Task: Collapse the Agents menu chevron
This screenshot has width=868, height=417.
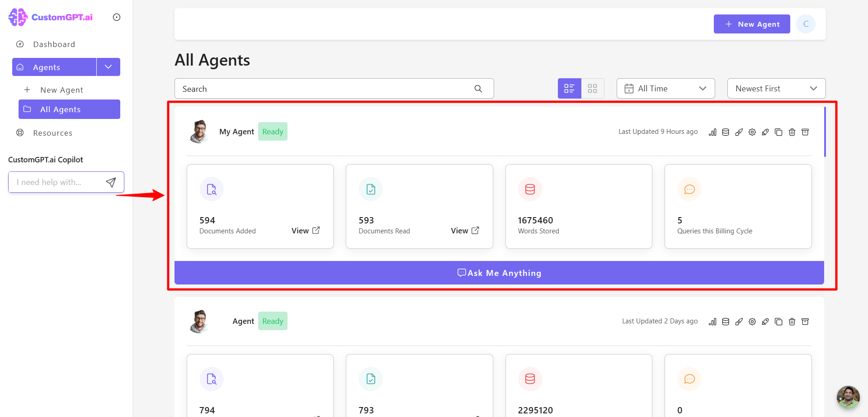Action: tap(108, 67)
